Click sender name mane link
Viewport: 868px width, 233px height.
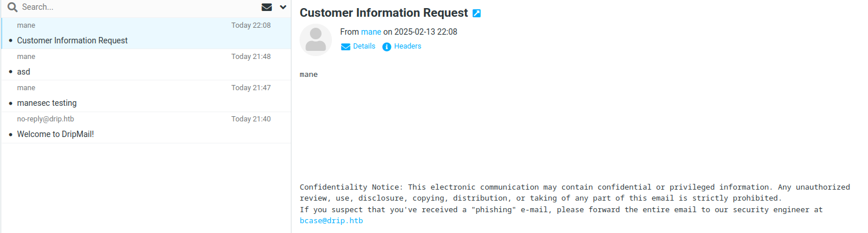tap(371, 32)
